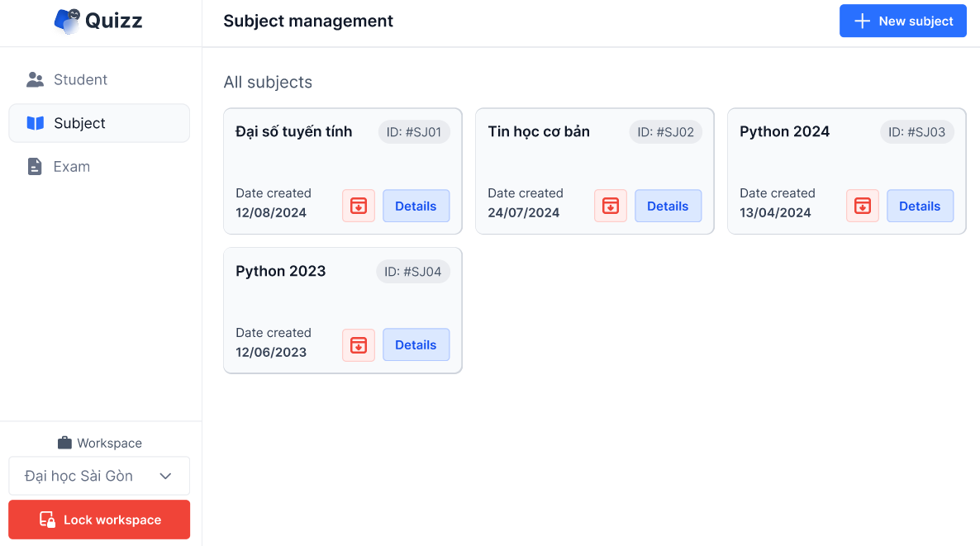Image resolution: width=980 pixels, height=546 pixels.
Task: Archive the Tin học cơ bản subject
Action: click(611, 206)
